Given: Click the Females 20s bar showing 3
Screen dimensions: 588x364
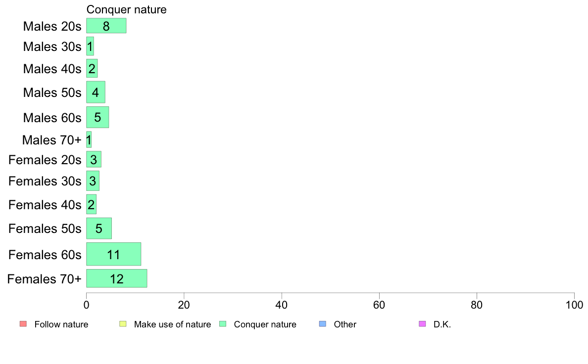Looking at the screenshot, I should [94, 159].
